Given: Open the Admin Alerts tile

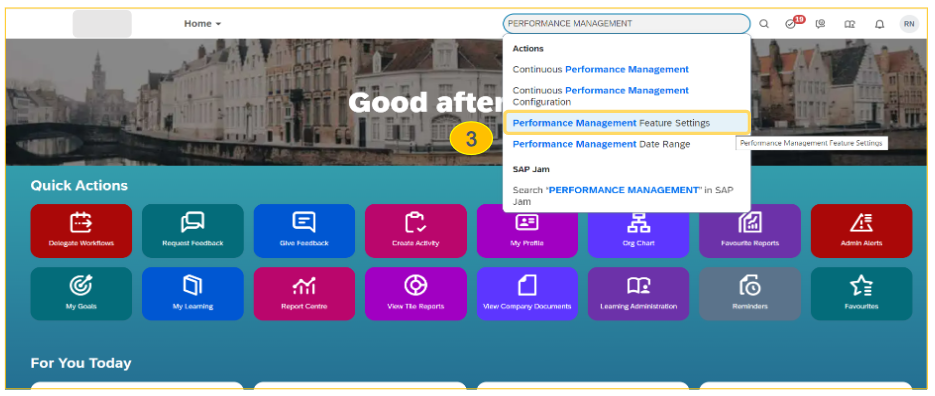Looking at the screenshot, I should point(861,231).
